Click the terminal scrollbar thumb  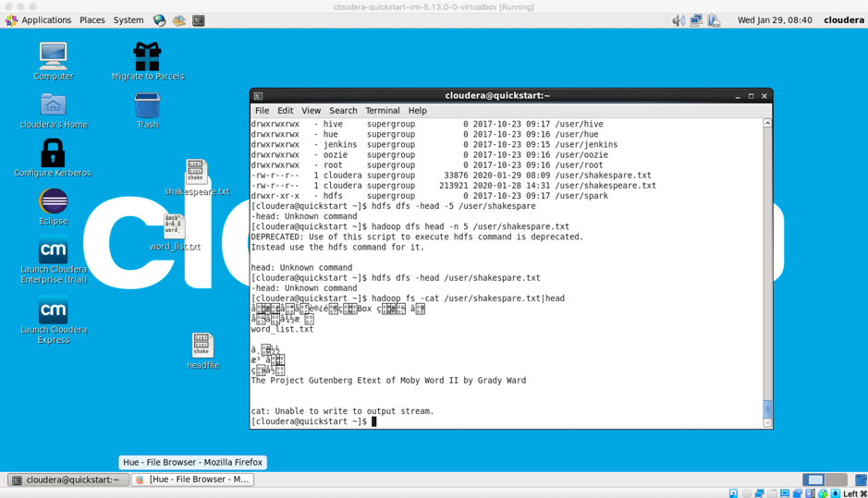tap(767, 409)
